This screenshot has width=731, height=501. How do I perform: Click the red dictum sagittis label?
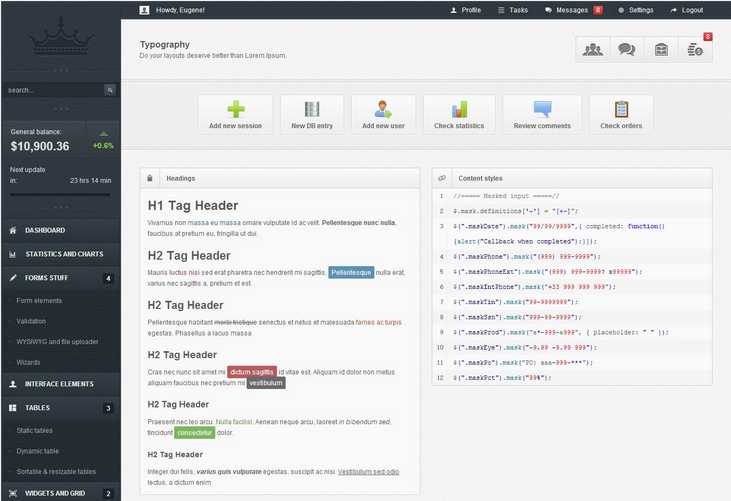(252, 372)
